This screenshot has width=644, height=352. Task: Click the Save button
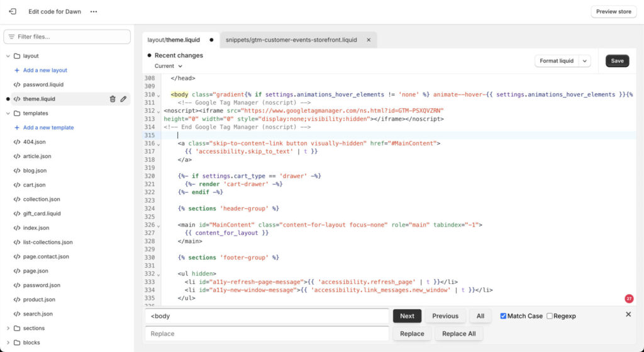[x=617, y=61]
